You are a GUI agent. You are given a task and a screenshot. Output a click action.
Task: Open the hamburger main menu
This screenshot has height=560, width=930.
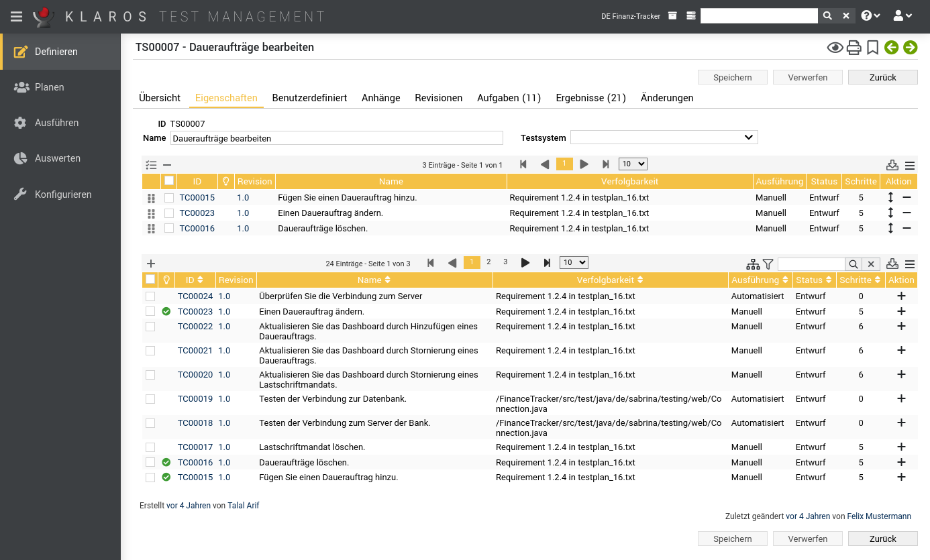coord(17,16)
